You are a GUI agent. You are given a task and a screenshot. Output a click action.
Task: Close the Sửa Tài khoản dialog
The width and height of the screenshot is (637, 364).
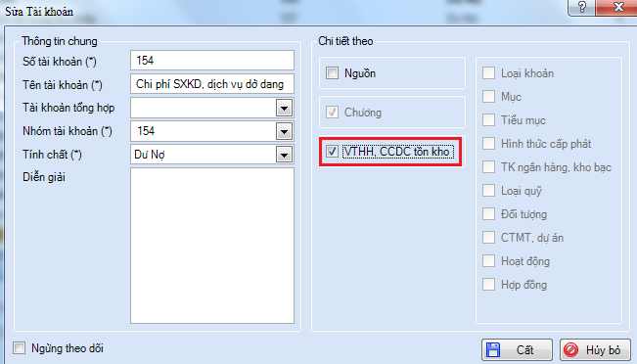pyautogui.click(x=617, y=7)
